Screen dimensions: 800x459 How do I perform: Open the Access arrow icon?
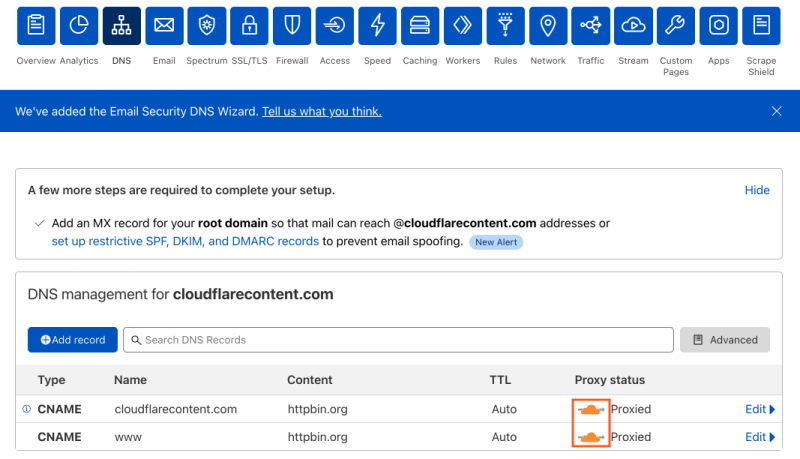[x=335, y=26]
